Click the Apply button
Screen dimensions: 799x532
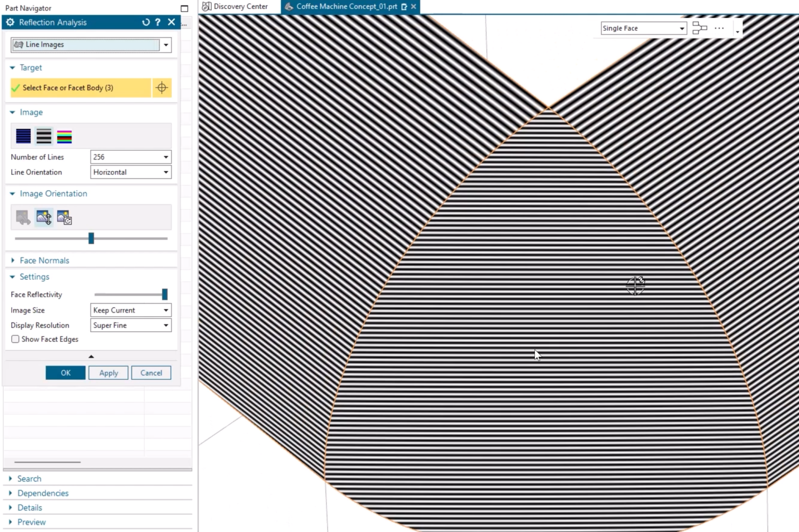pos(108,372)
